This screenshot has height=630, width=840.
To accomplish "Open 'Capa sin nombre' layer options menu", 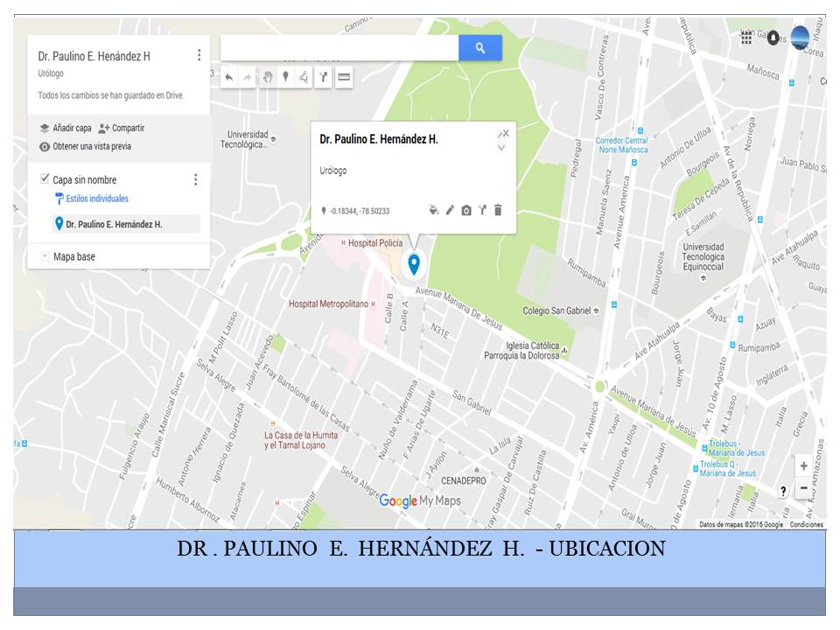I will [195, 179].
